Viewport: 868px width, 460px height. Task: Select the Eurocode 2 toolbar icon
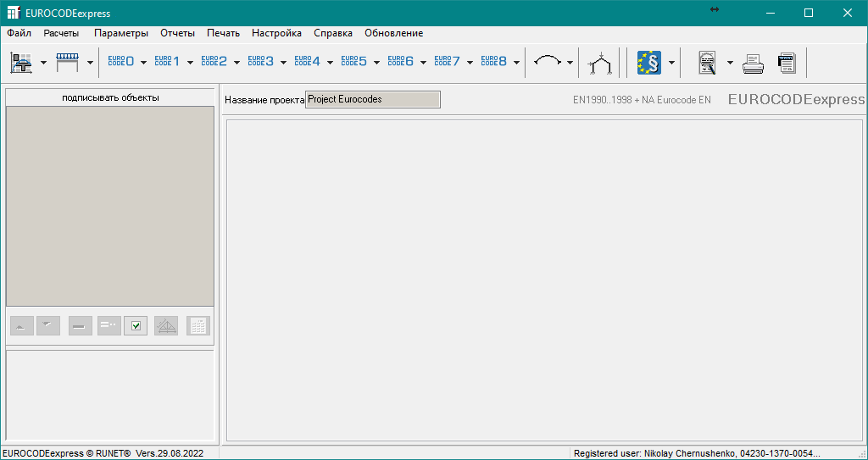[x=214, y=62]
